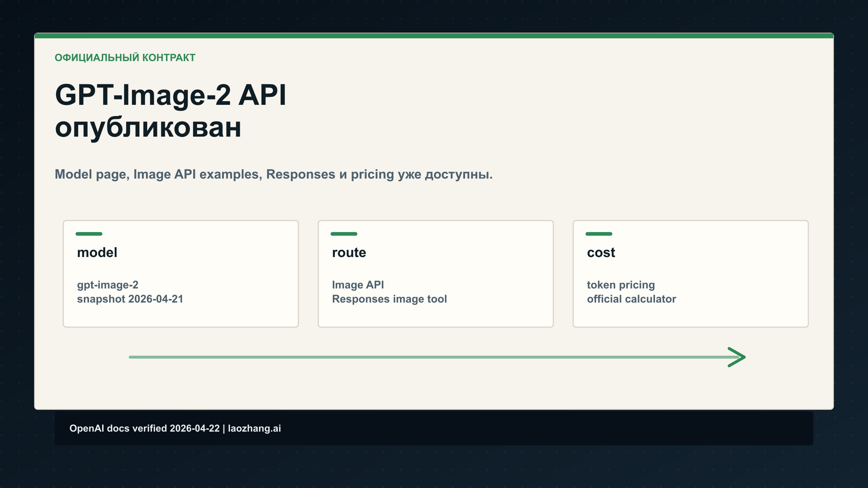Click the green accent dash above "route"
Image resolution: width=868 pixels, height=488 pixels.
pos(344,234)
